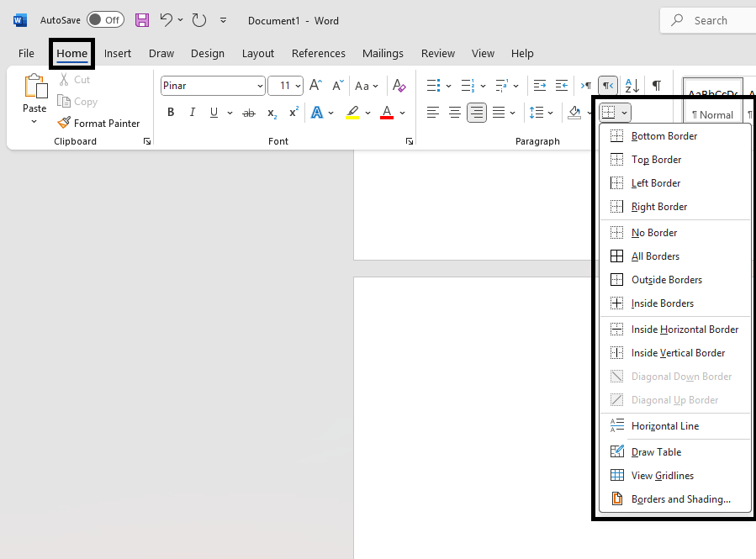Toggle the AutoSave switch
Image resolution: width=756 pixels, height=559 pixels.
click(x=105, y=20)
